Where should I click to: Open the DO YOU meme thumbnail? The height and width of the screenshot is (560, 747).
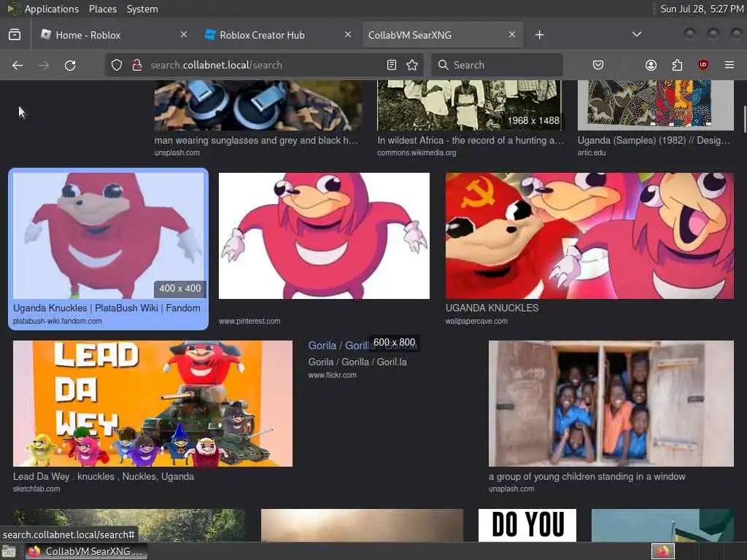(x=527, y=525)
